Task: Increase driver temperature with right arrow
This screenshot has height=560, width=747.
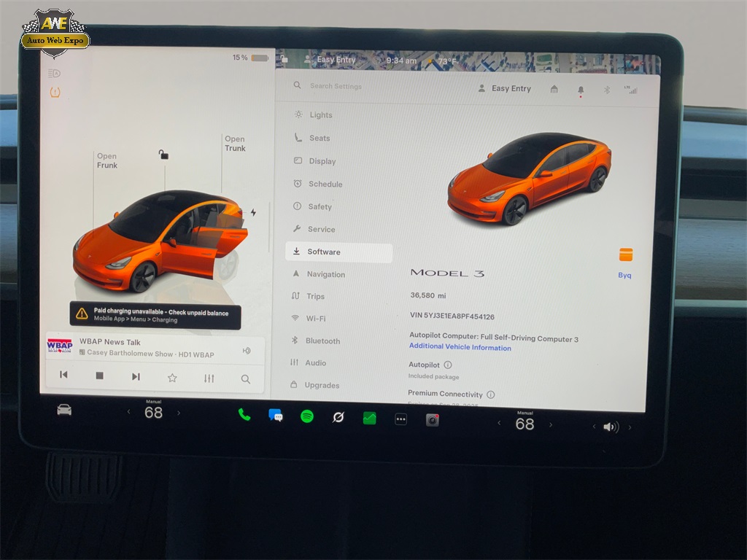Action: [179, 413]
